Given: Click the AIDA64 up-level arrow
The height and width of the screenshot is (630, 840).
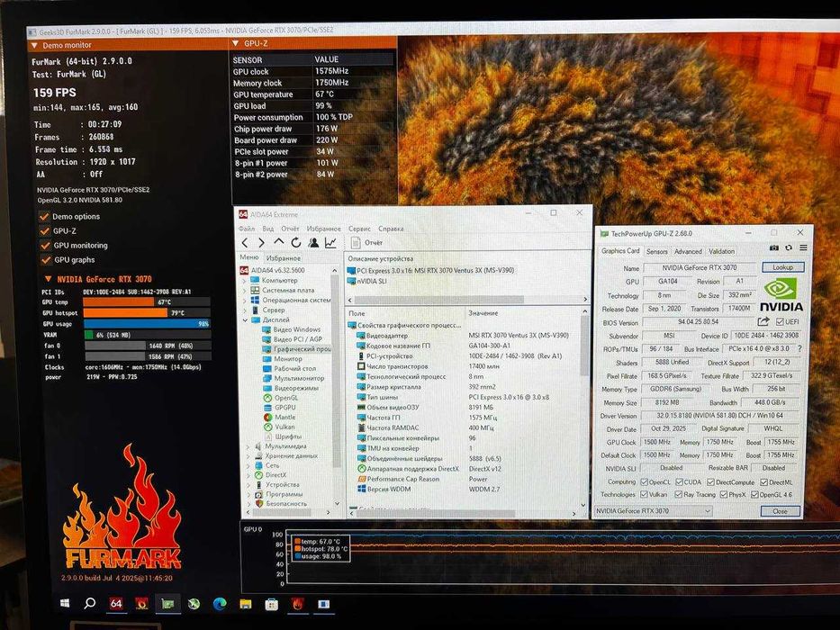Looking at the screenshot, I should coord(278,242).
